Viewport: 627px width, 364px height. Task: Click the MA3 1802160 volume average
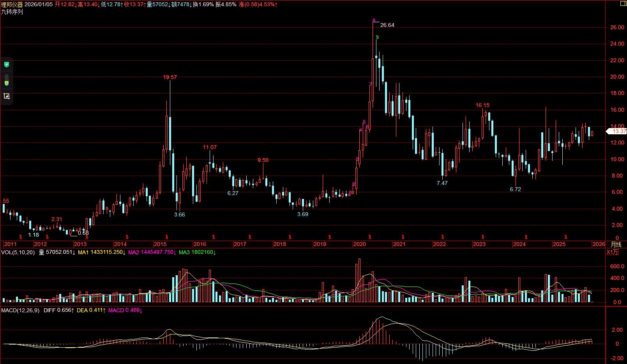pyautogui.click(x=198, y=252)
